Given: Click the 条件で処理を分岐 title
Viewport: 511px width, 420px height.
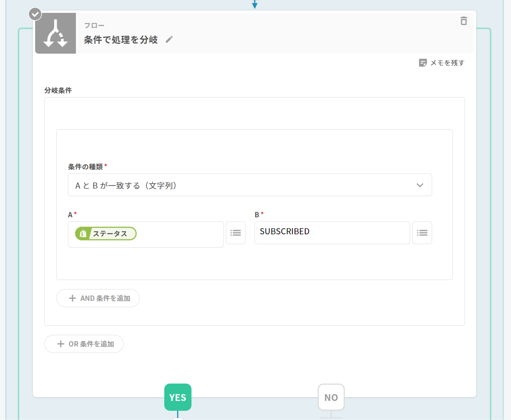Looking at the screenshot, I should tap(121, 40).
